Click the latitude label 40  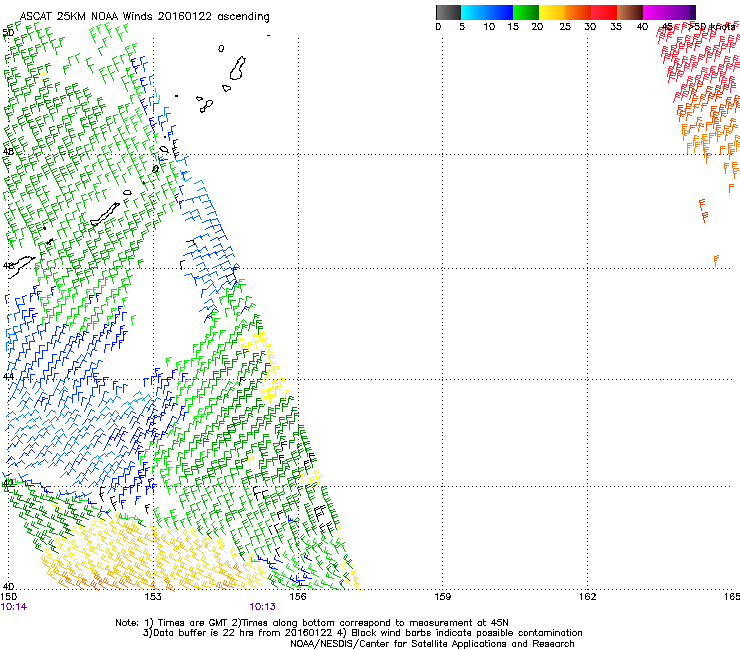pos(9,586)
